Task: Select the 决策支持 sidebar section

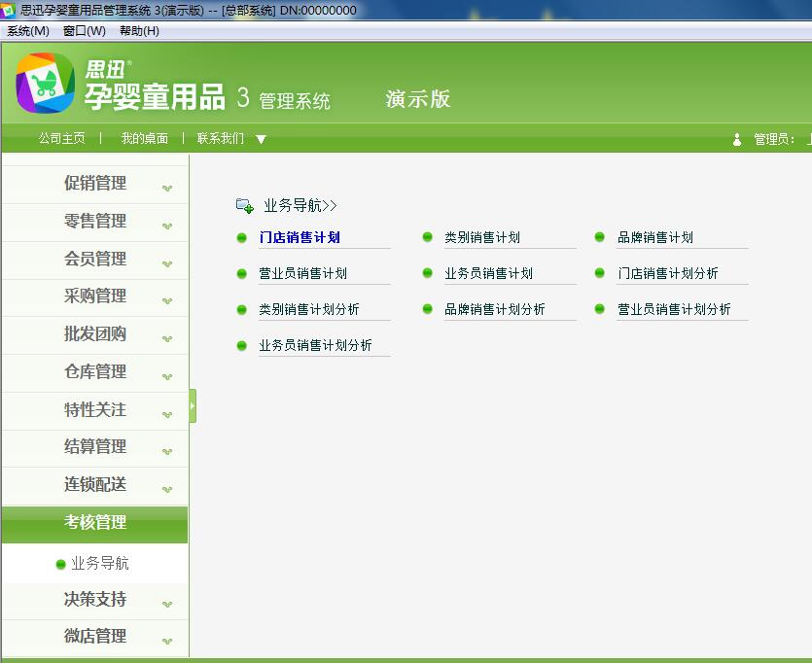Action: click(94, 601)
